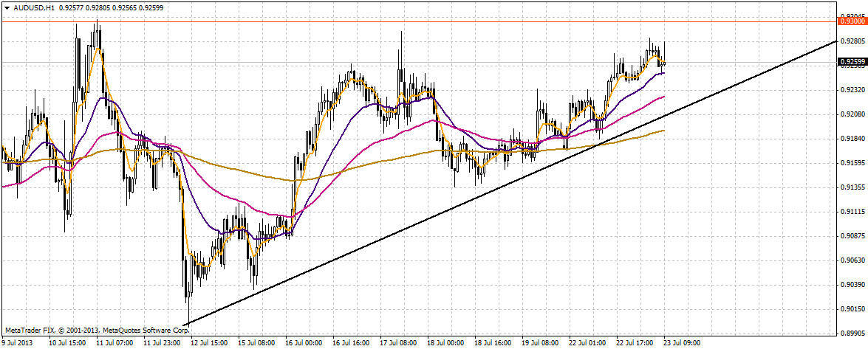Click the 0.92080 price scale label

point(852,114)
